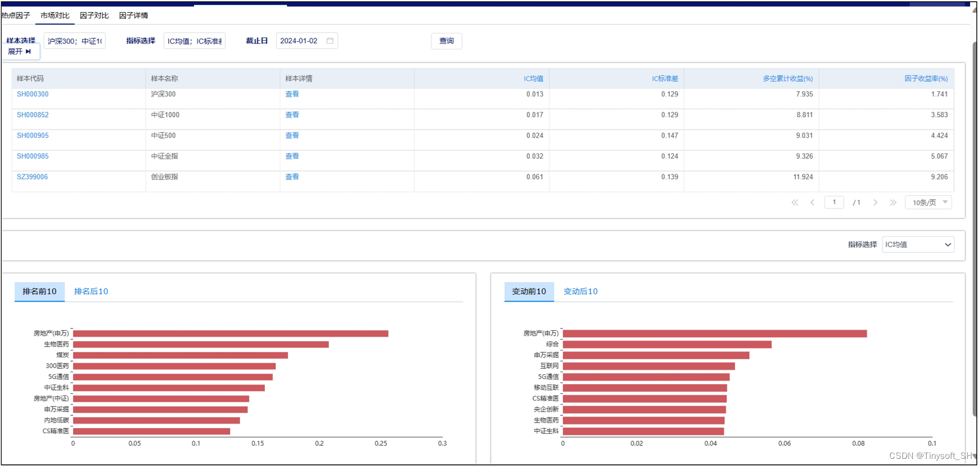
Task: Select the 变动前10 chart tab
Action: click(529, 292)
